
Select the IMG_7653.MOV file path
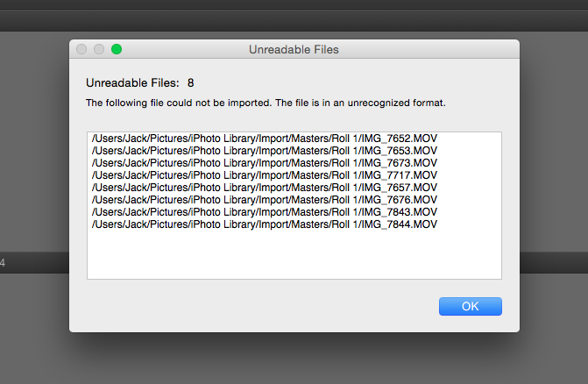[264, 151]
